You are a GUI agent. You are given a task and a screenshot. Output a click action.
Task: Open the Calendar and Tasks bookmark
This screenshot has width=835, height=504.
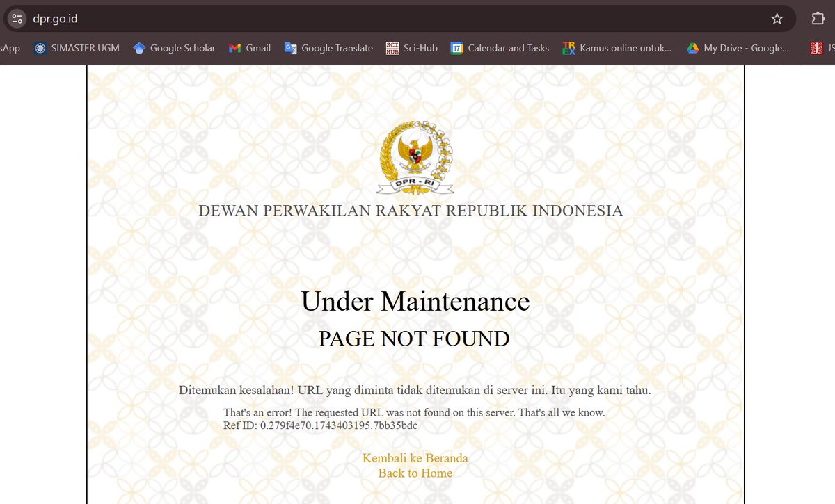[x=500, y=48]
